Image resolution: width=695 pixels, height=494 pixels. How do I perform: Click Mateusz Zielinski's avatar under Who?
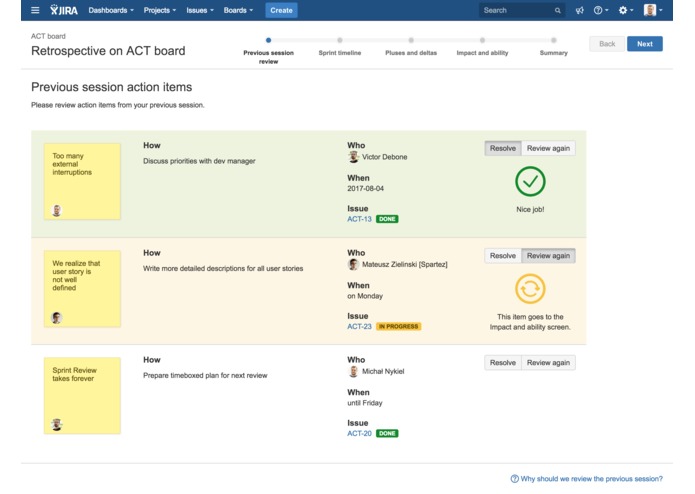pyautogui.click(x=353, y=265)
